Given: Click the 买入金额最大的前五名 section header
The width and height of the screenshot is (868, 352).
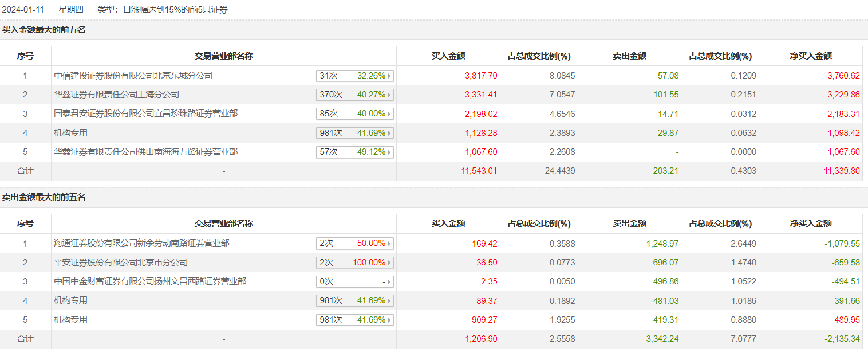Looking at the screenshot, I should tap(44, 30).
